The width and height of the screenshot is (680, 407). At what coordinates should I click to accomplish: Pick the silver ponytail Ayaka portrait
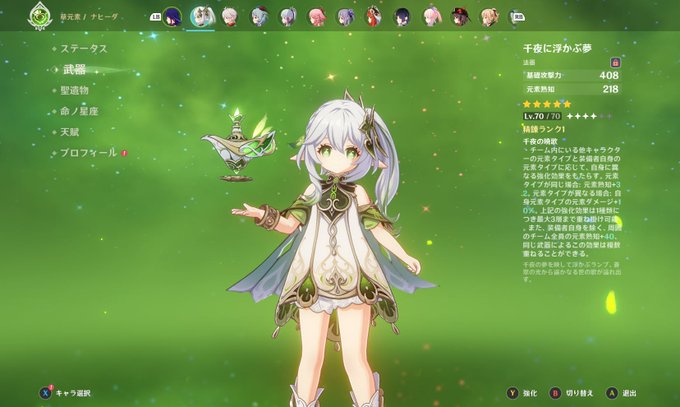[x=288, y=17]
